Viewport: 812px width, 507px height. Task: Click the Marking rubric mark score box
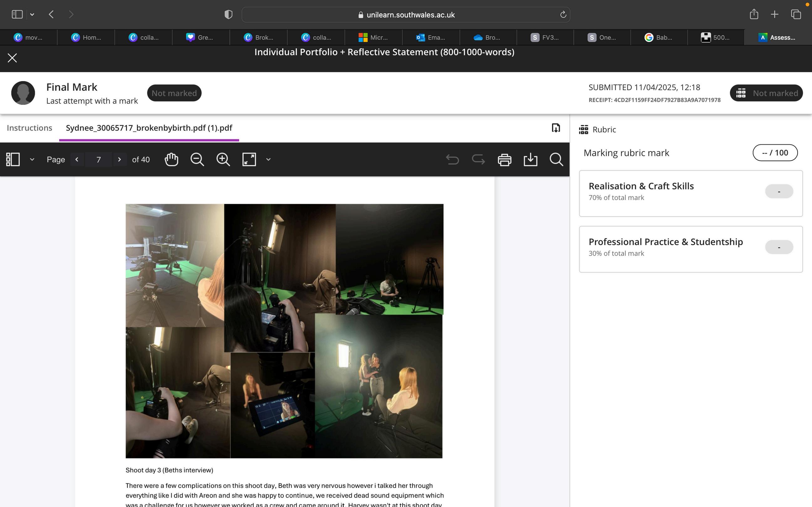pos(775,153)
